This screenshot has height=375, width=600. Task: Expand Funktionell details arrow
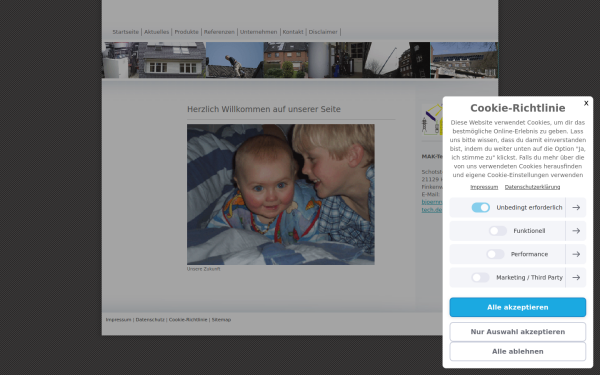(x=576, y=231)
